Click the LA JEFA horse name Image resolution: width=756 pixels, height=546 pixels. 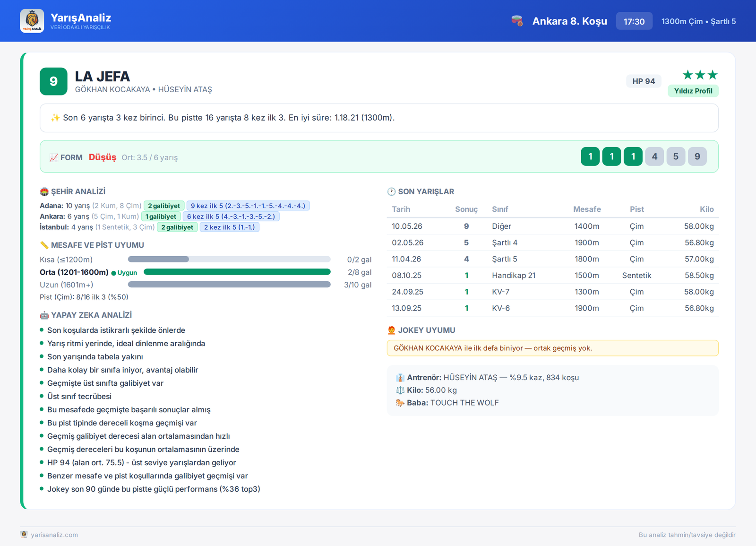click(102, 77)
